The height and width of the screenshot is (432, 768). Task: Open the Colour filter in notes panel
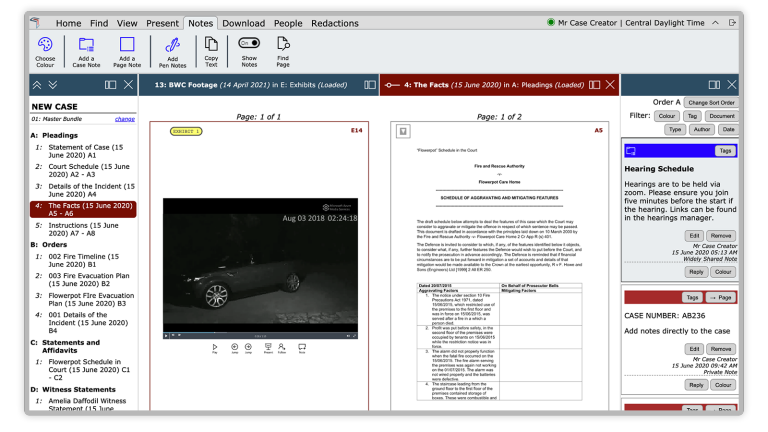(667, 116)
